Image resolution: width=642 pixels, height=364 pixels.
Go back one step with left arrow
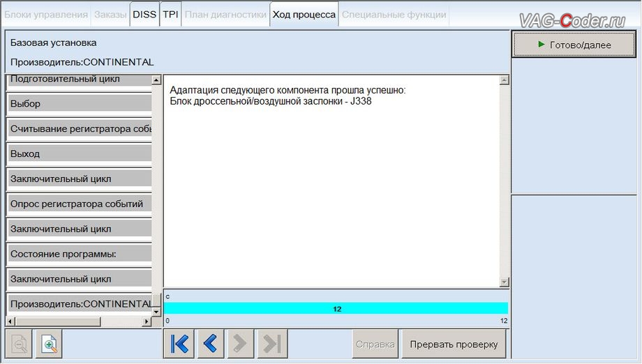210,344
